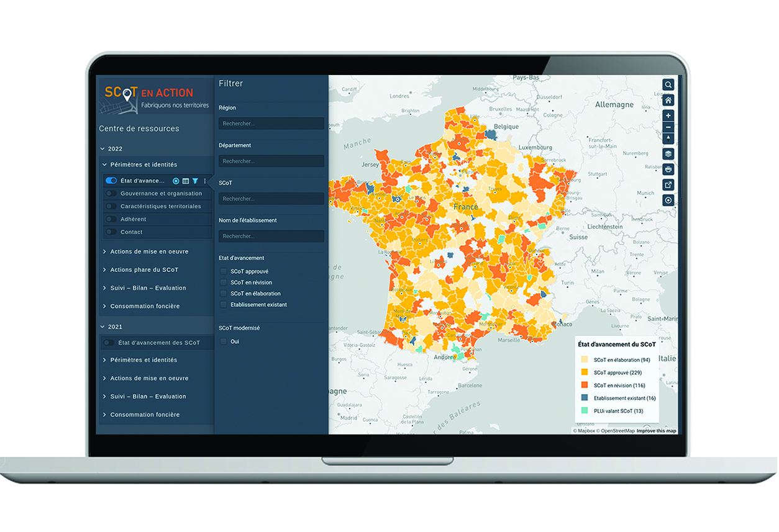
Task: Enable the Gouvernance et organisation toggle
Action: coord(111,194)
